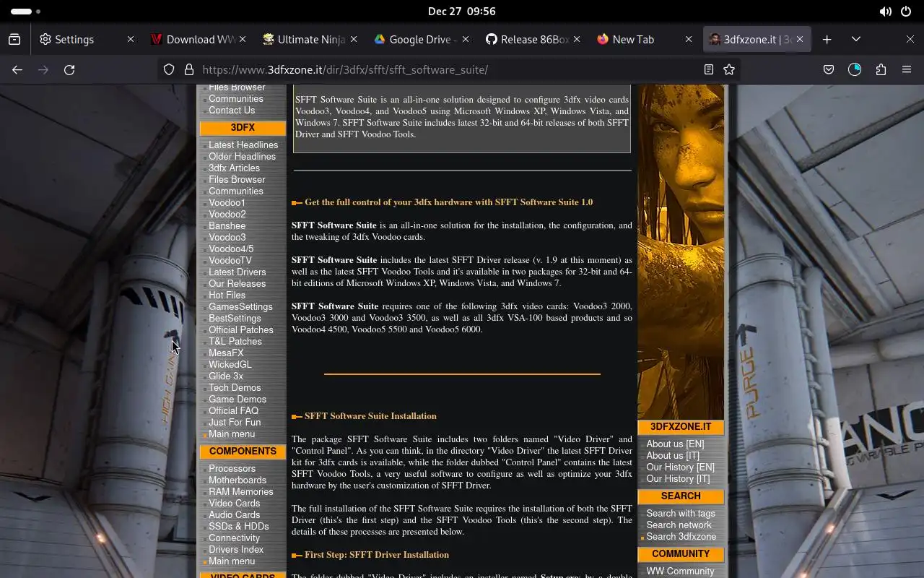Open Search with tags link
The height and width of the screenshot is (578, 924).
pos(681,514)
